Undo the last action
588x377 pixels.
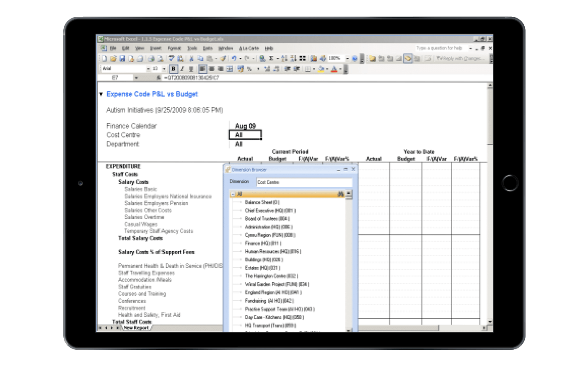point(234,59)
